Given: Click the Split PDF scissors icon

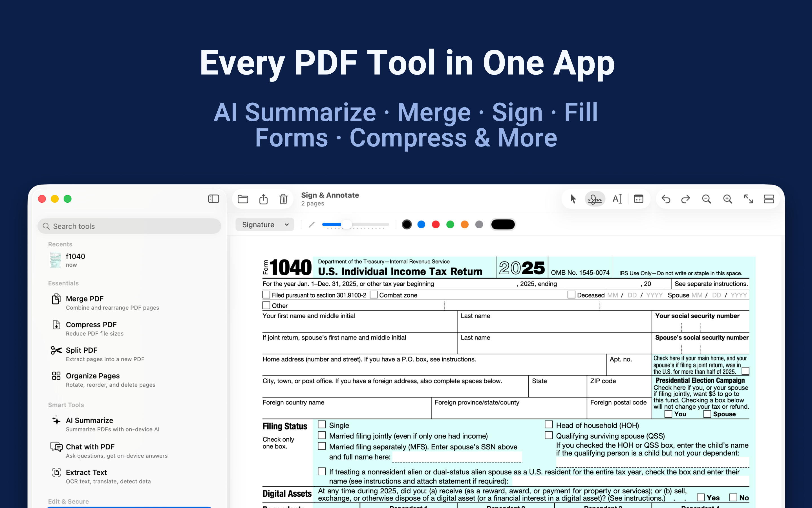Looking at the screenshot, I should coord(56,351).
